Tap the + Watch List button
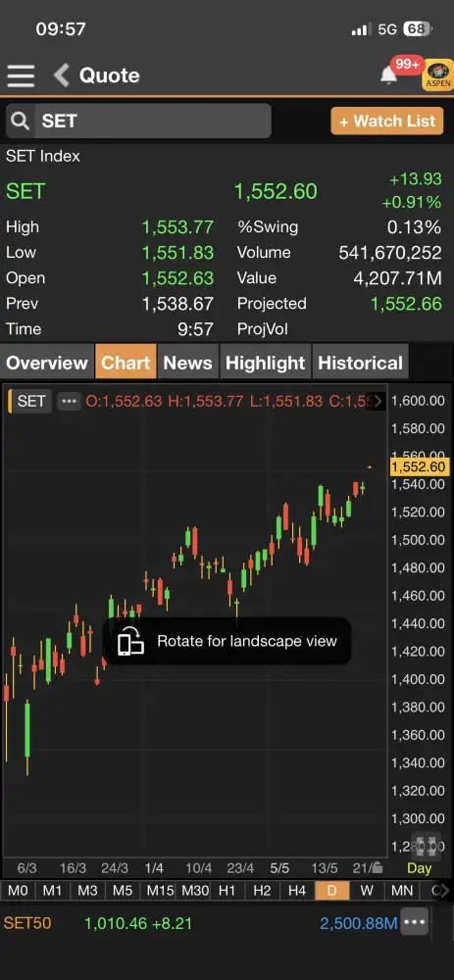 click(387, 122)
